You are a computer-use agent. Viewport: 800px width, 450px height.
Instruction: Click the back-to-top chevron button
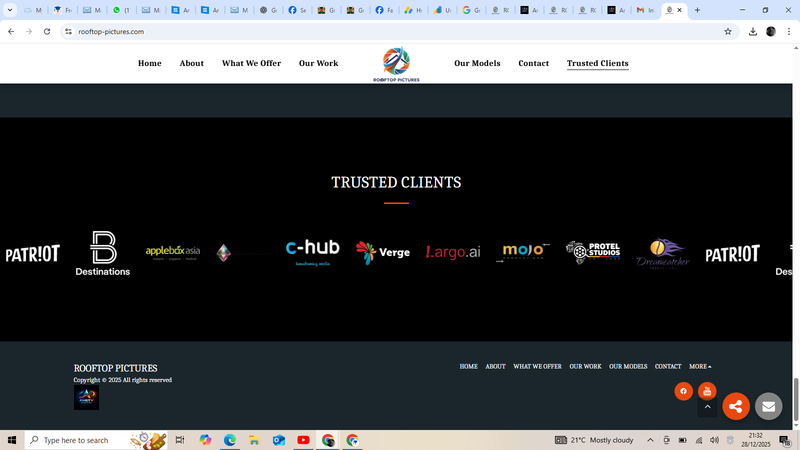[x=707, y=407]
